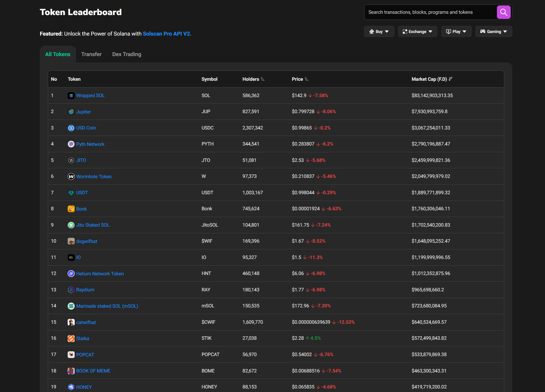Click the Symbol column header
This screenshot has height=392, width=545.
(209, 79)
